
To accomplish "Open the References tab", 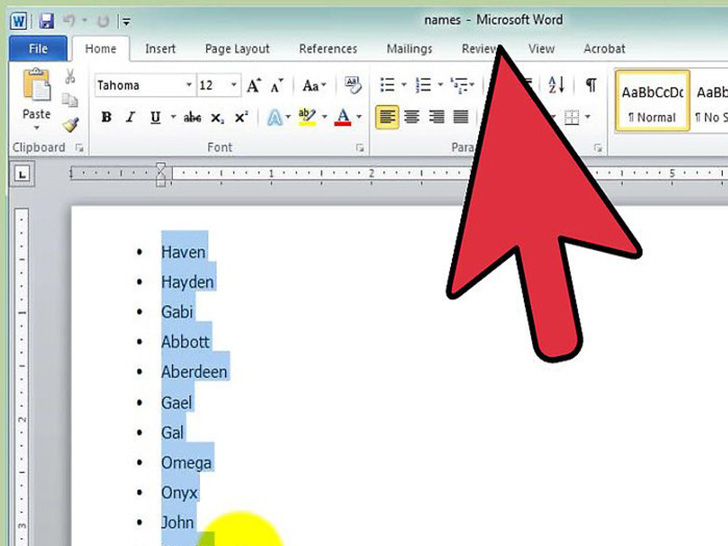I will pyautogui.click(x=328, y=49).
